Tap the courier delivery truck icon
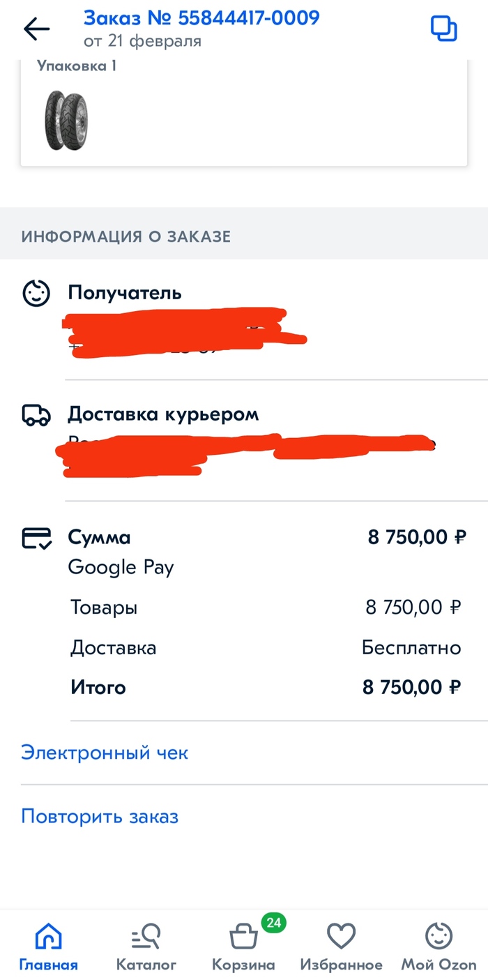This screenshot has height=980, width=488. (x=36, y=415)
